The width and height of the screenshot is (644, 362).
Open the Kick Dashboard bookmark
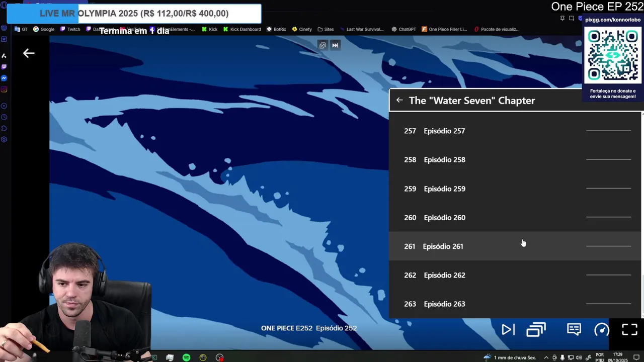pyautogui.click(x=242, y=29)
